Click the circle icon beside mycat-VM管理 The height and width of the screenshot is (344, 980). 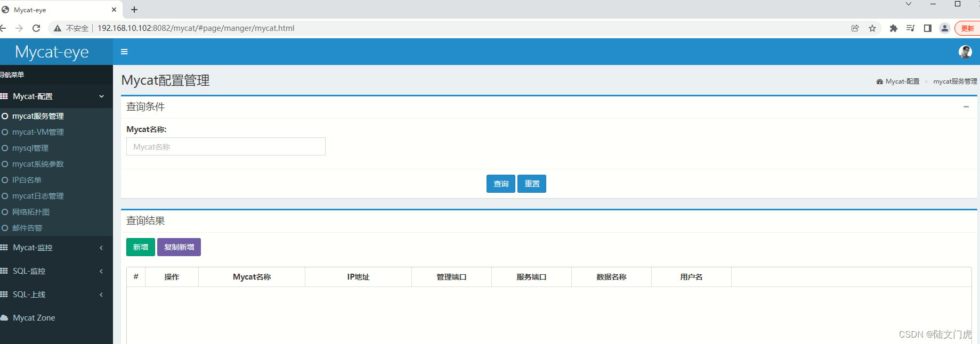(x=5, y=132)
